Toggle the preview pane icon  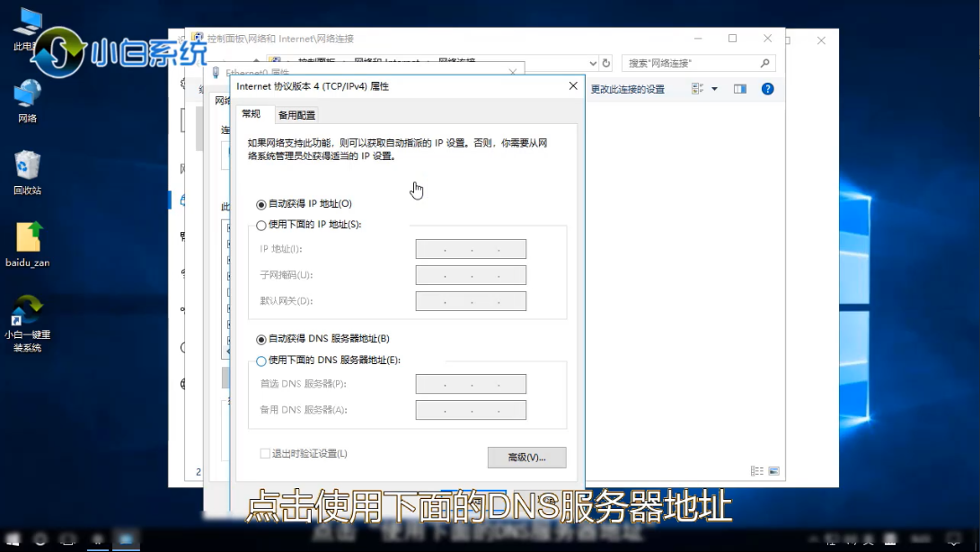[740, 89]
